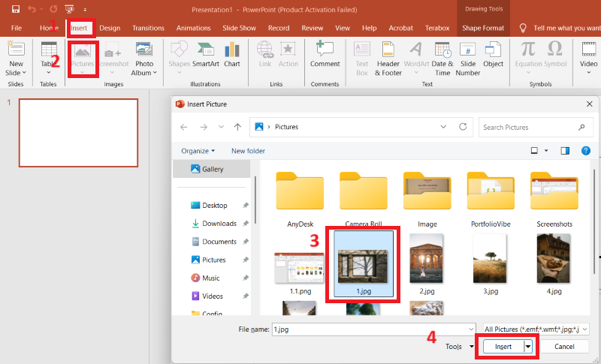Open the Shape Format tab
The height and width of the screenshot is (364, 601).
483,28
